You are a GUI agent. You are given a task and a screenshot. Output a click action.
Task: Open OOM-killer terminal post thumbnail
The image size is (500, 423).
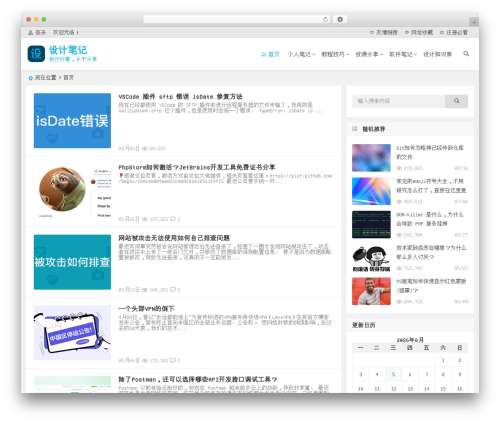coord(371,224)
